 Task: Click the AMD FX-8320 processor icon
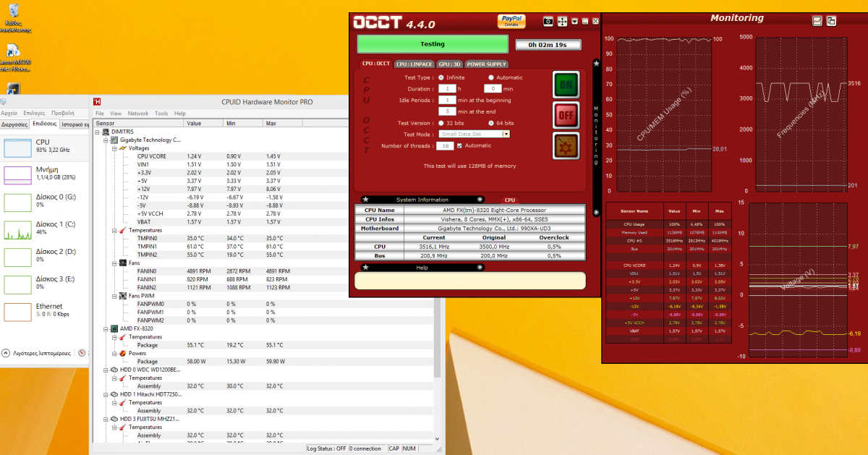click(114, 328)
